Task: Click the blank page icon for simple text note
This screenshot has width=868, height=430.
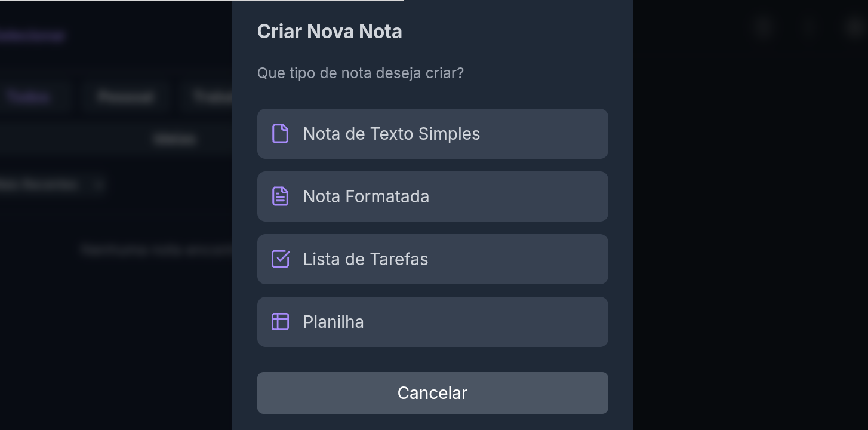Action: (280, 134)
